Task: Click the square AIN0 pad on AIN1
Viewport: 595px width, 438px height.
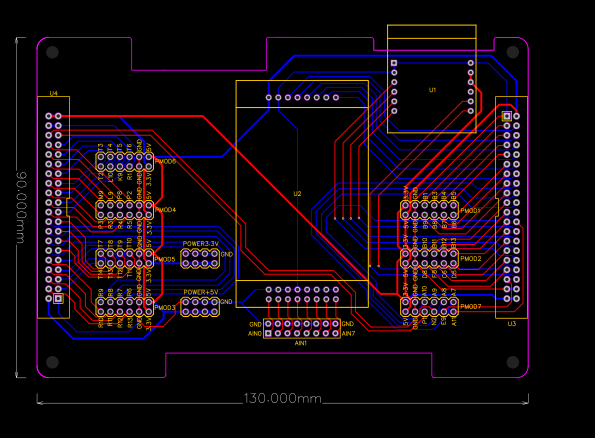Action: pyautogui.click(x=268, y=333)
